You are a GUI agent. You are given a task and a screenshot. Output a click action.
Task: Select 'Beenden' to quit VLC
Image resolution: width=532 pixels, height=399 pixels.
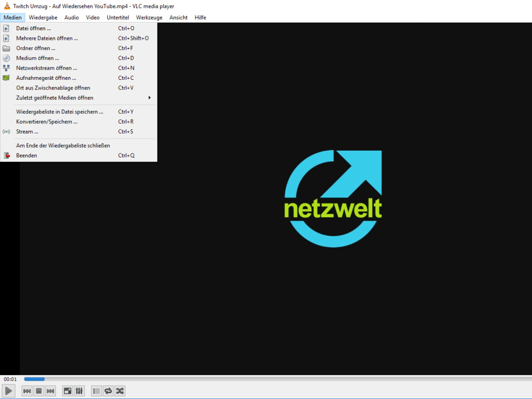(x=78, y=156)
